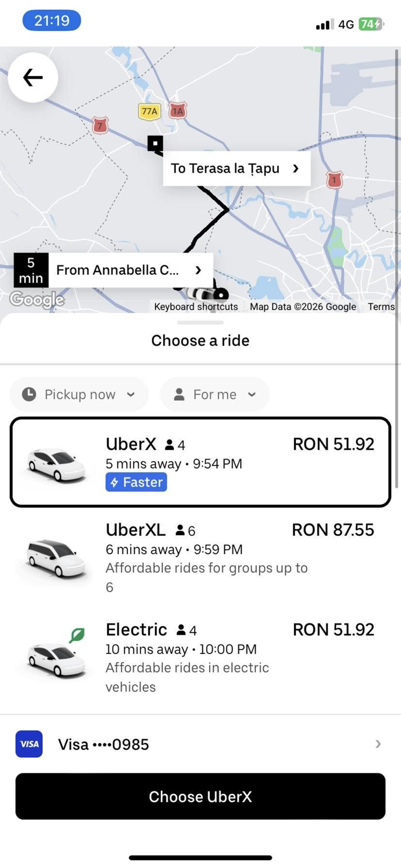The image size is (401, 868).
Task: Open the Pickup now dropdown
Action: coord(79,394)
